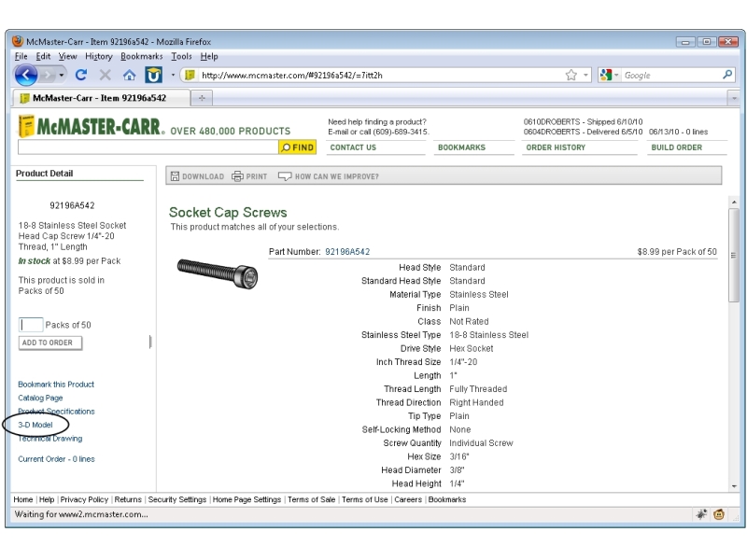747x560 pixels.
Task: Open a new tab with the plus button
Action: click(202, 98)
